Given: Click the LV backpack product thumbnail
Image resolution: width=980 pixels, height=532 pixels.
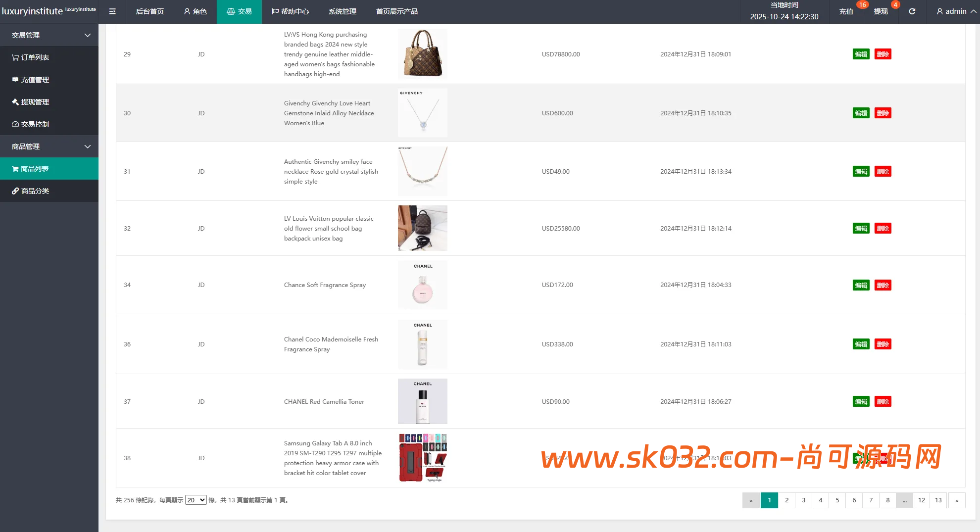Looking at the screenshot, I should pyautogui.click(x=422, y=228).
